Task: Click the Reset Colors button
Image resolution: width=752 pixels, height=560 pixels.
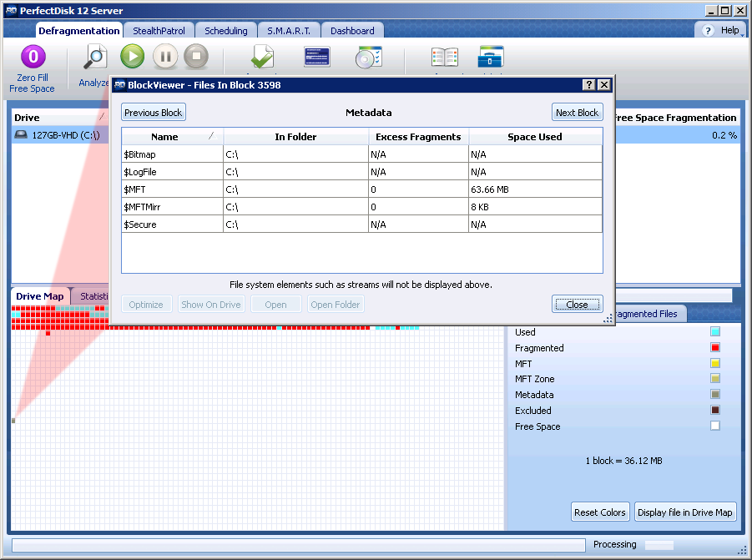Action: click(600, 512)
